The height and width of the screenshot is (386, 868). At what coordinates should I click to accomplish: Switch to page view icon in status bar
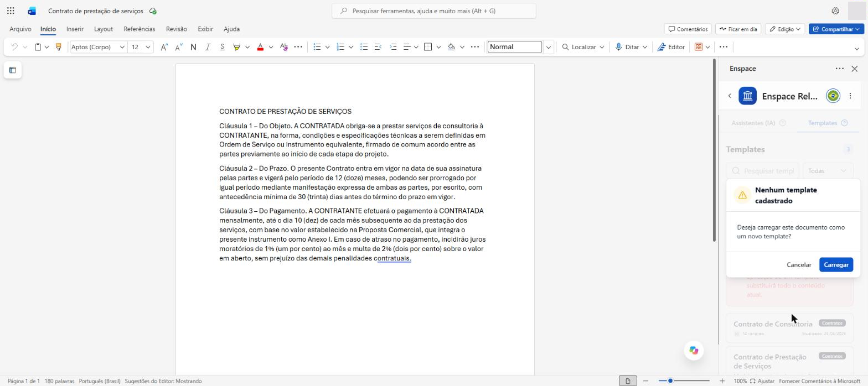click(628, 381)
